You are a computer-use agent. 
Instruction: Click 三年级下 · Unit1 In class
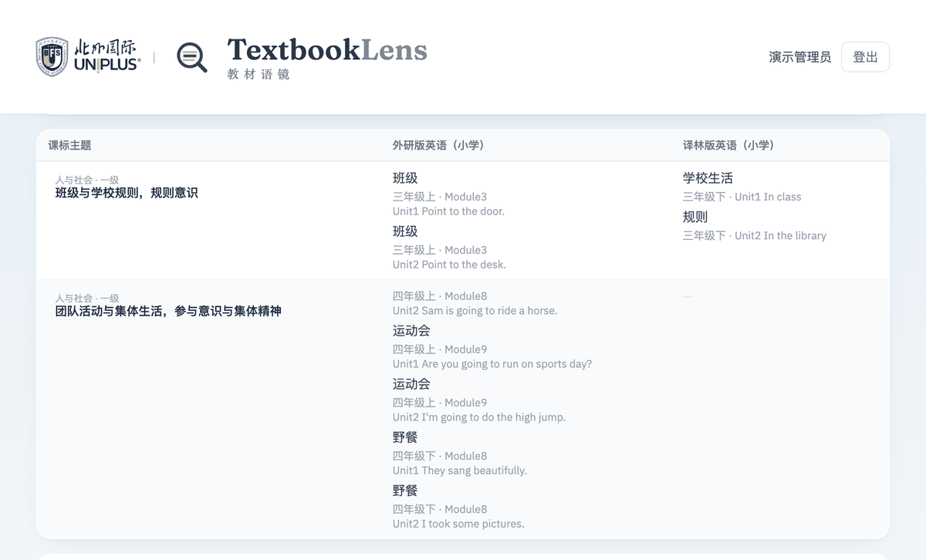(742, 197)
